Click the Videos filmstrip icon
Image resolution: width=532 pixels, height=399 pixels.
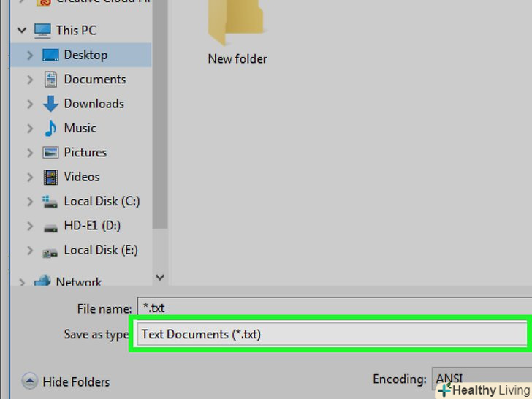[x=50, y=177]
